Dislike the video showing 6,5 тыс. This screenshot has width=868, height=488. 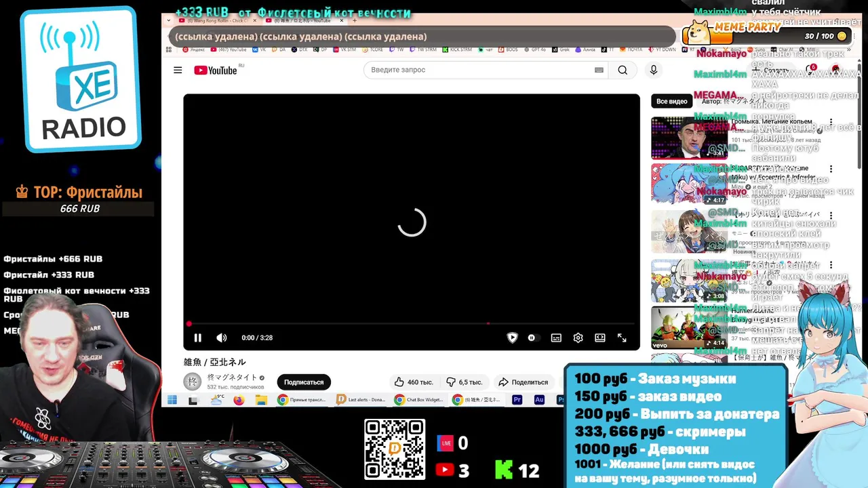click(x=465, y=382)
